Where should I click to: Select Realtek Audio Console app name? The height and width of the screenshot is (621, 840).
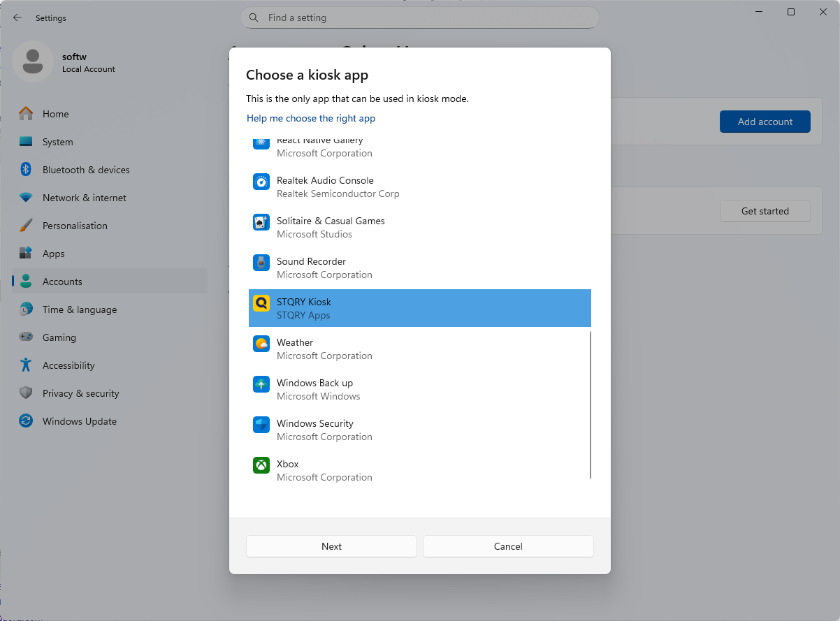coord(325,180)
